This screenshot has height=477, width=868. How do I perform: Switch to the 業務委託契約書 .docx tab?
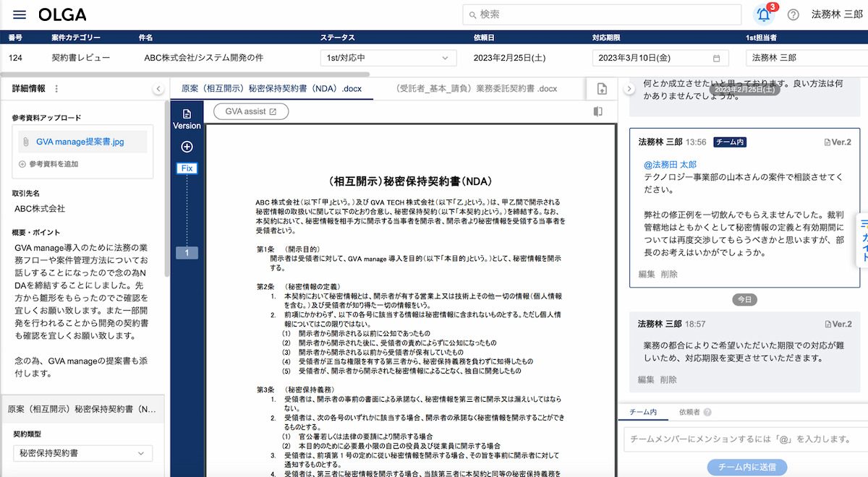(x=477, y=89)
